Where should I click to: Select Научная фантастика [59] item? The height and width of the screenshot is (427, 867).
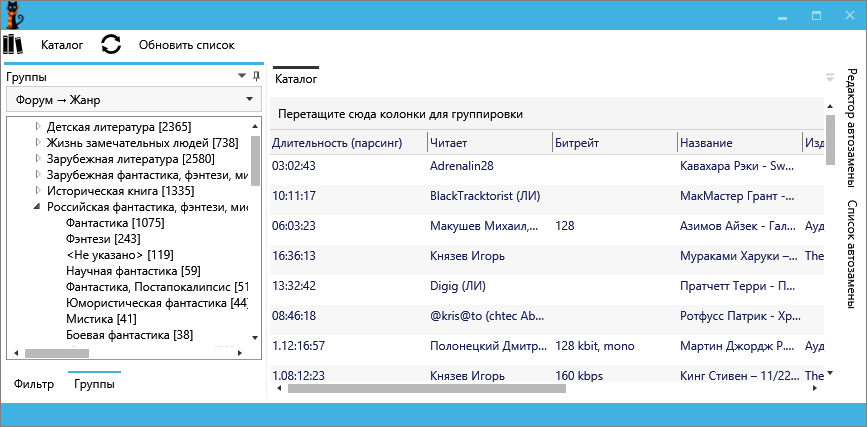coord(133,271)
